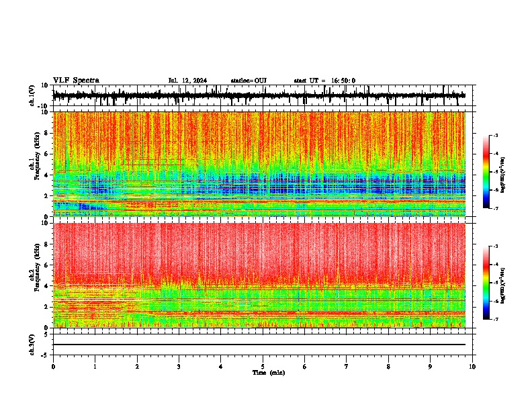Image resolution: width=532 pixels, height=411 pixels.
Task: Click the "VLF Spectra" plot title
Action: click(x=77, y=81)
